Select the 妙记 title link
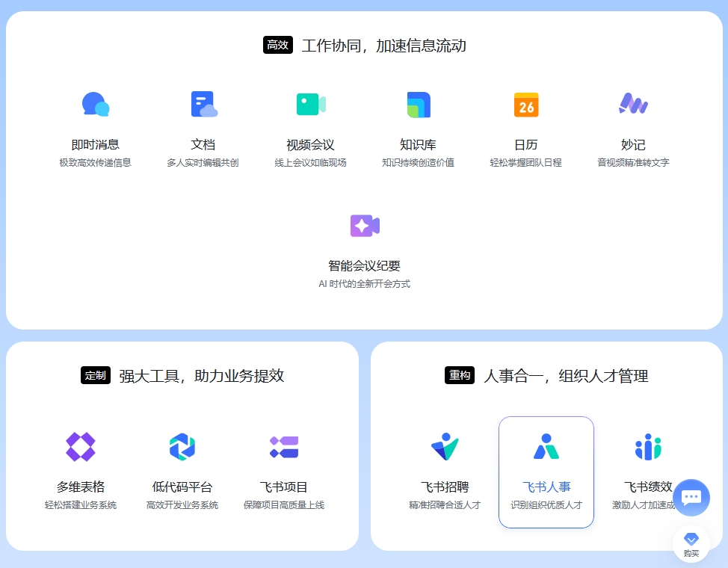 tap(633, 144)
